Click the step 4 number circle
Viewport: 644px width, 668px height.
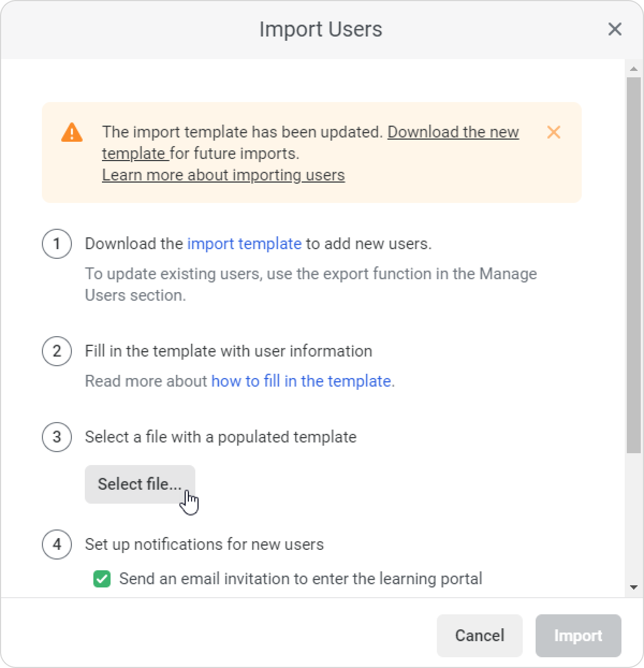coord(57,544)
